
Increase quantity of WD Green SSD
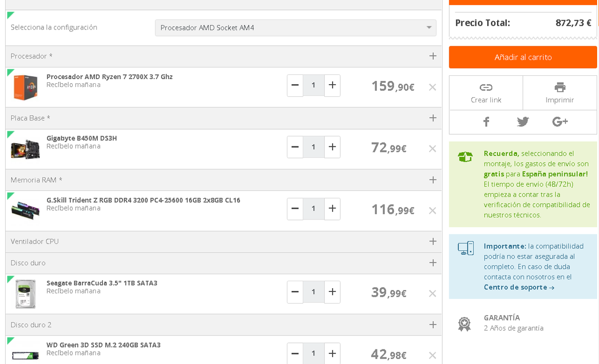tap(332, 353)
